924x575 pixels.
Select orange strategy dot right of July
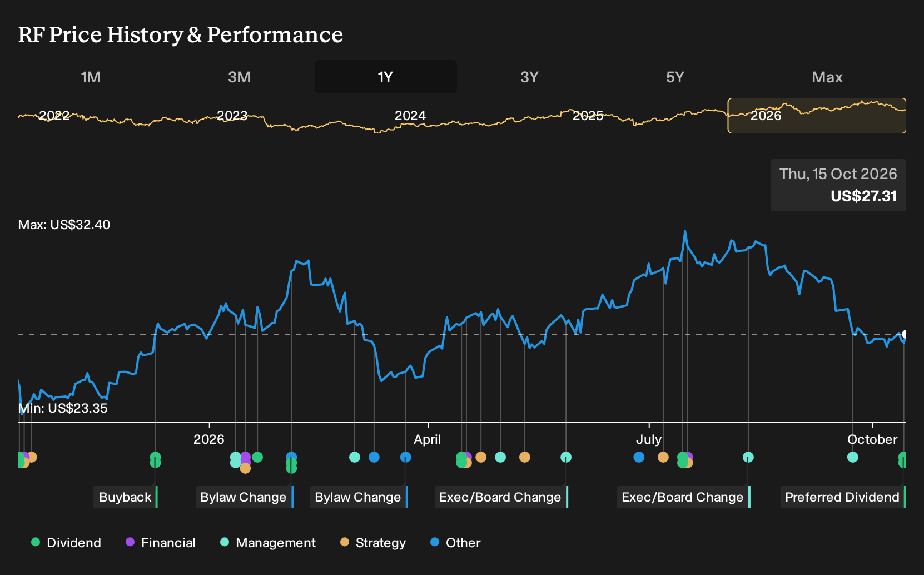[x=663, y=457]
